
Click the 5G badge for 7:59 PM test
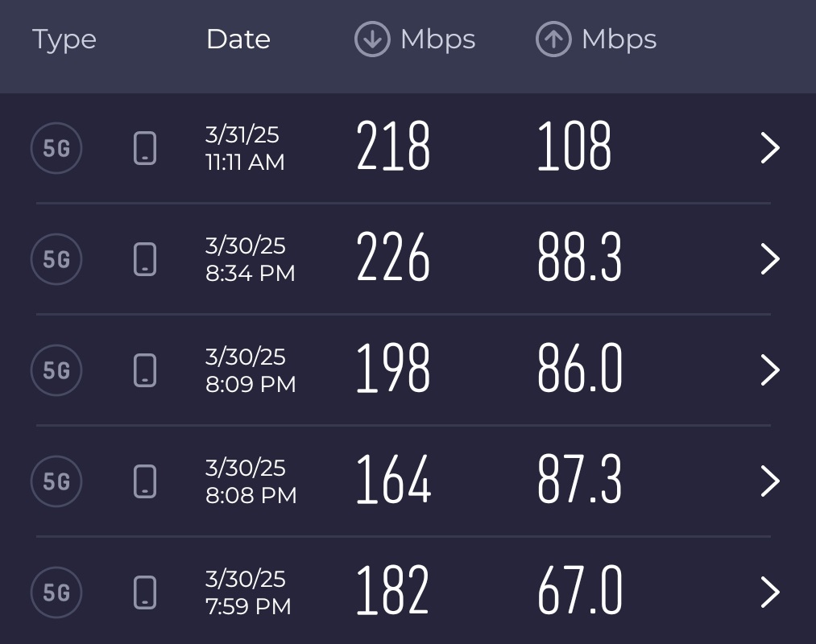pos(56,592)
